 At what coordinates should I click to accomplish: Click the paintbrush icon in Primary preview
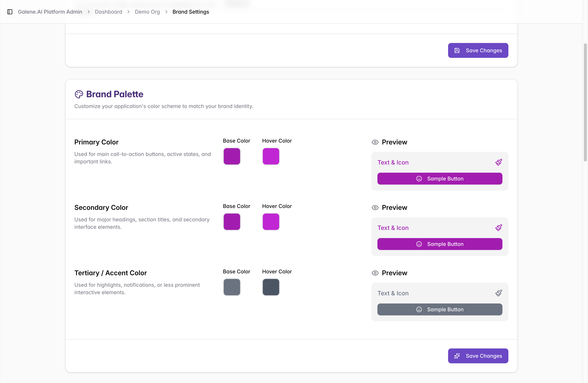(499, 162)
